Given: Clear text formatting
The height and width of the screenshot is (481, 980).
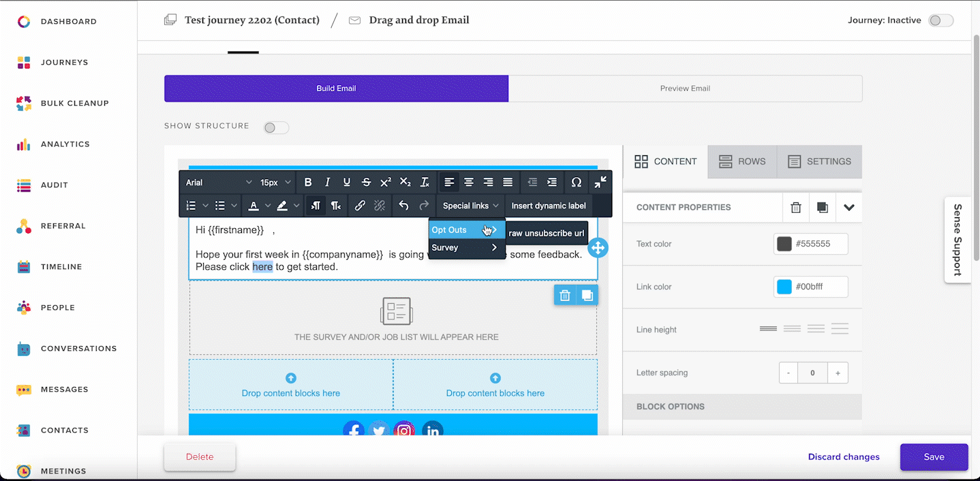Looking at the screenshot, I should tap(425, 183).
